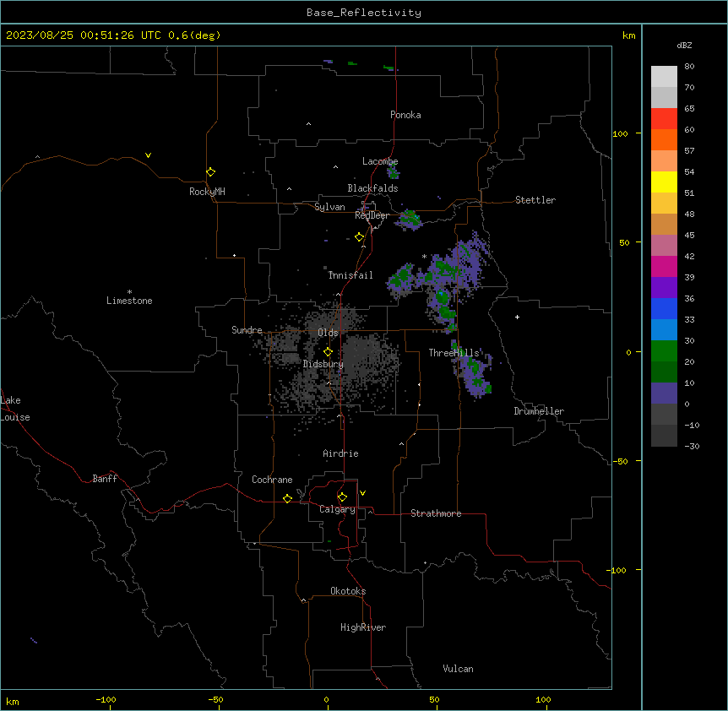This screenshot has width=728, height=711.
Task: Click the asterisk marker above Limestone
Action: (129, 291)
